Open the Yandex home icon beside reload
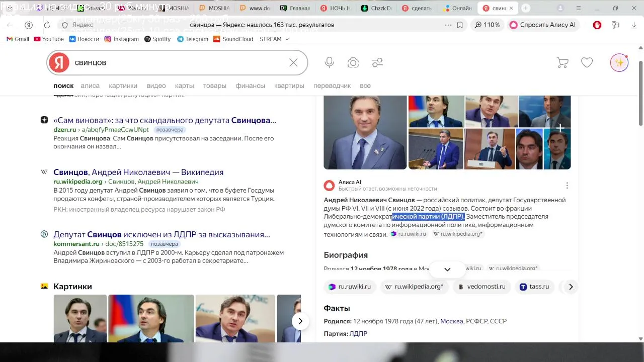 tap(29, 25)
